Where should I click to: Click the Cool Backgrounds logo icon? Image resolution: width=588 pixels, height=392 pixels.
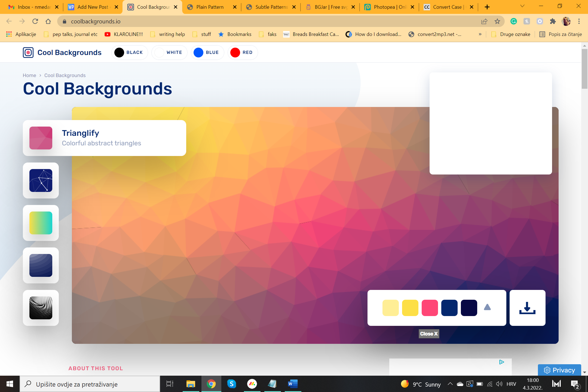point(28,53)
